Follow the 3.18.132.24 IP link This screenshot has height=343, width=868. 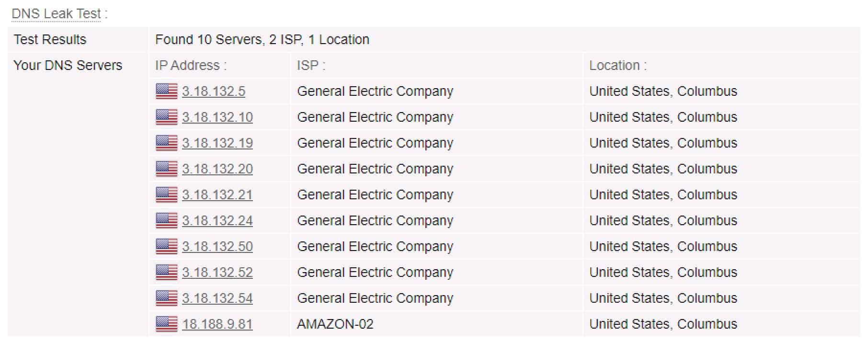pyautogui.click(x=217, y=220)
